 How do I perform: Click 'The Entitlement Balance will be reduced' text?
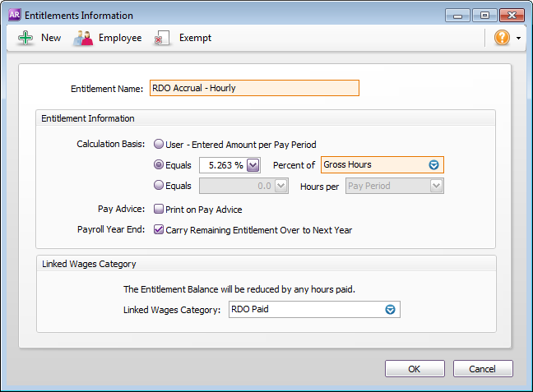coord(239,289)
